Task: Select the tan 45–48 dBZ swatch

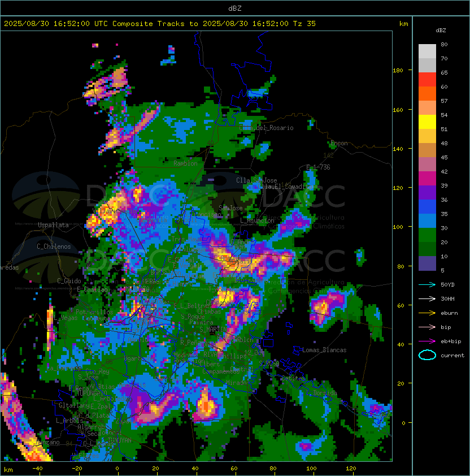Action: tap(427, 150)
